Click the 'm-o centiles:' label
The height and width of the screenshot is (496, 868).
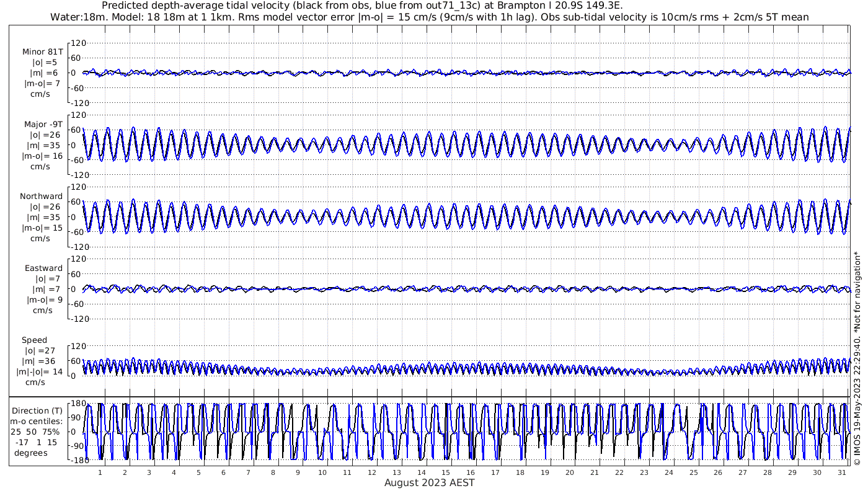click(38, 421)
